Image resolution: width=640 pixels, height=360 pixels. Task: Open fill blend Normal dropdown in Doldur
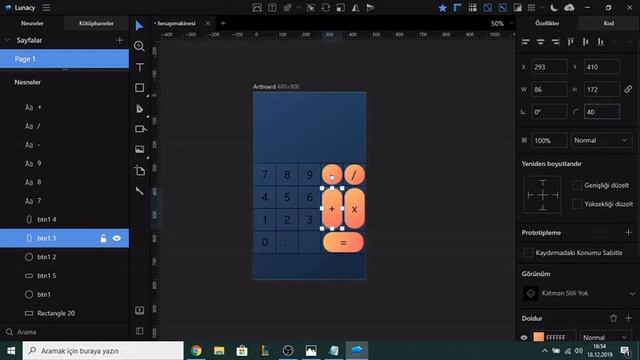coord(605,337)
